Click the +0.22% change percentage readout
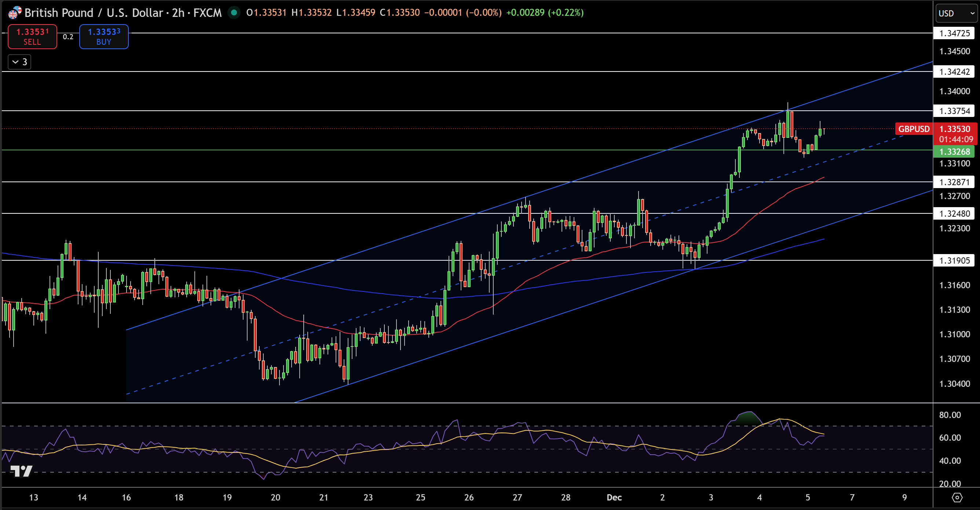This screenshot has width=980, height=510. click(562, 12)
